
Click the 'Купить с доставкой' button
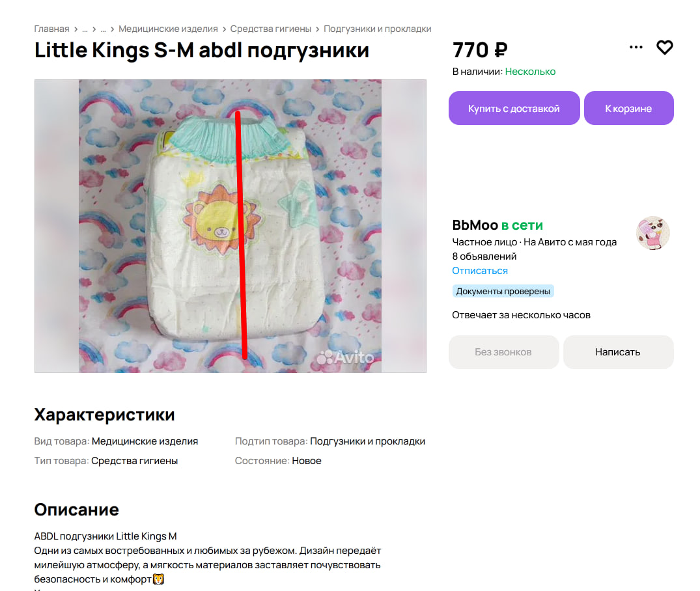tap(514, 108)
